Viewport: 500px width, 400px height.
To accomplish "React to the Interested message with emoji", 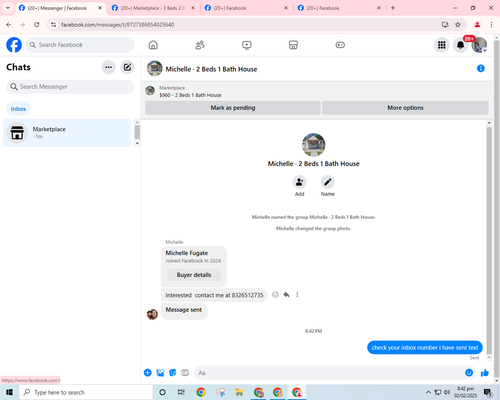I will [x=275, y=295].
